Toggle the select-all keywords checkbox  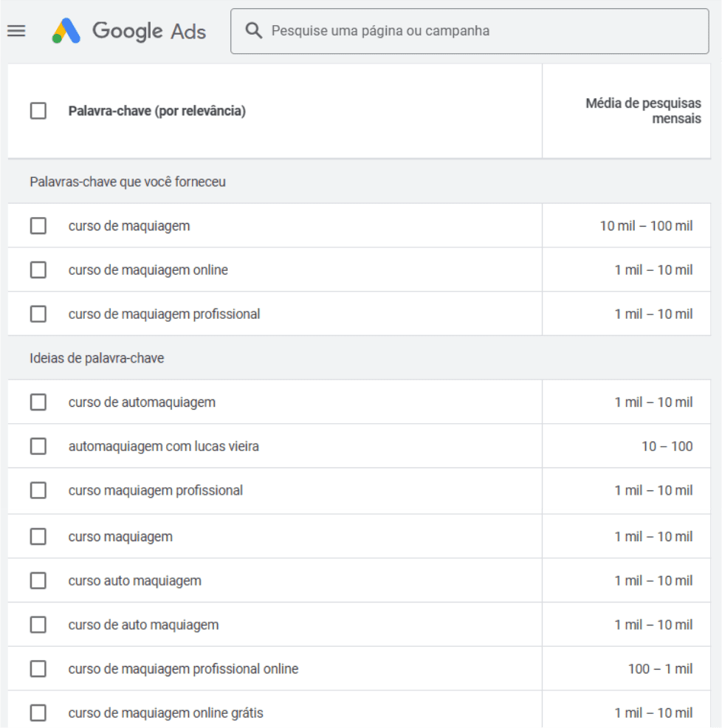click(38, 111)
